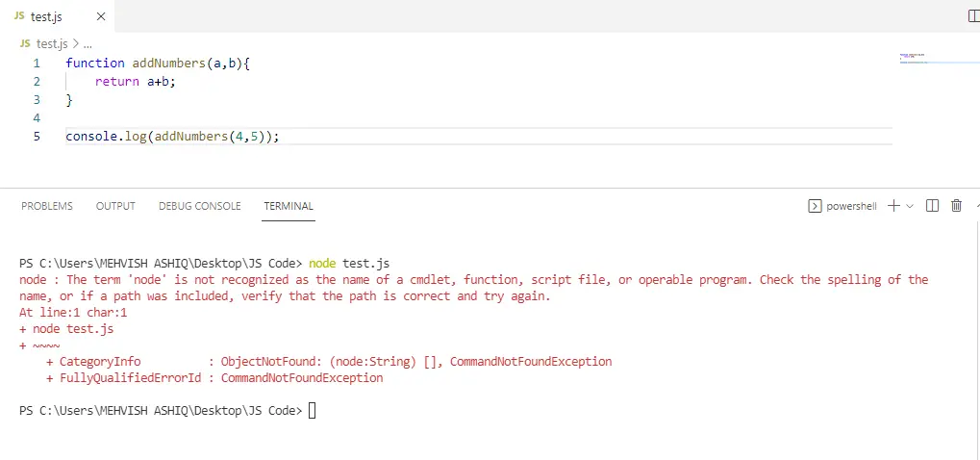This screenshot has height=460, width=980.
Task: Select the TERMINAL panel tab
Action: coord(289,206)
